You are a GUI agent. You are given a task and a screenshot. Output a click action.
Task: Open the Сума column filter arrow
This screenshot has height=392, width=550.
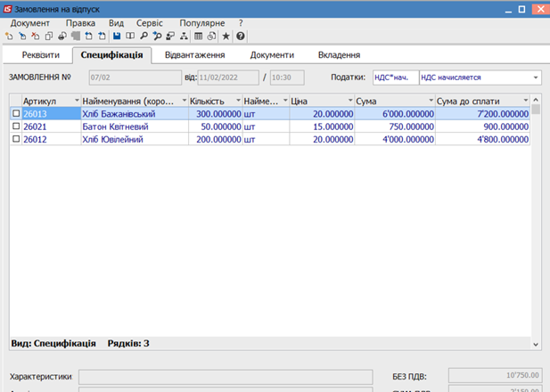[431, 101]
